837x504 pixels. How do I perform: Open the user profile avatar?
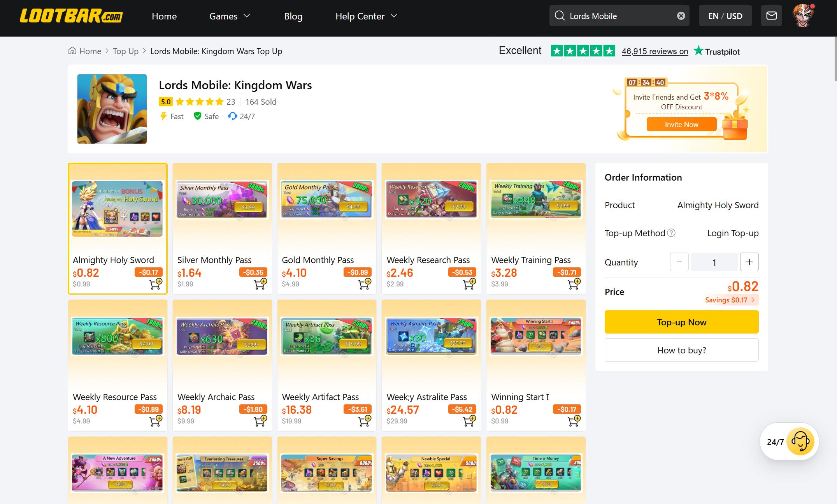coord(803,16)
